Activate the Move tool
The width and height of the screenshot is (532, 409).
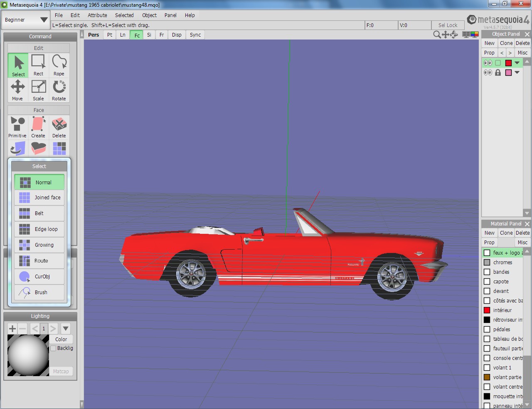tap(17, 90)
